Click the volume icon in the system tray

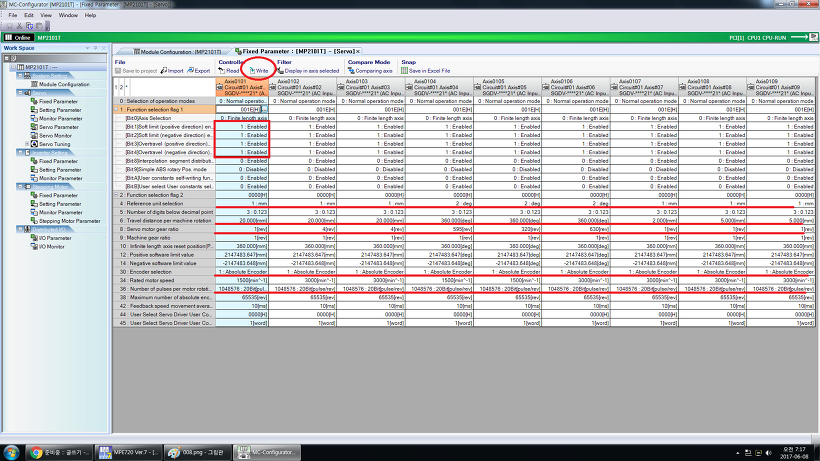pos(769,453)
